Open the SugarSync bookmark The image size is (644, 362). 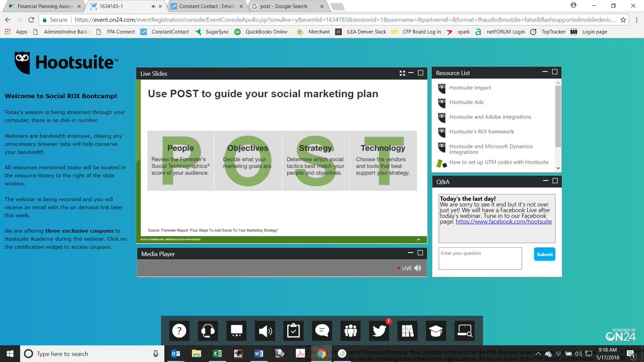(212, 32)
